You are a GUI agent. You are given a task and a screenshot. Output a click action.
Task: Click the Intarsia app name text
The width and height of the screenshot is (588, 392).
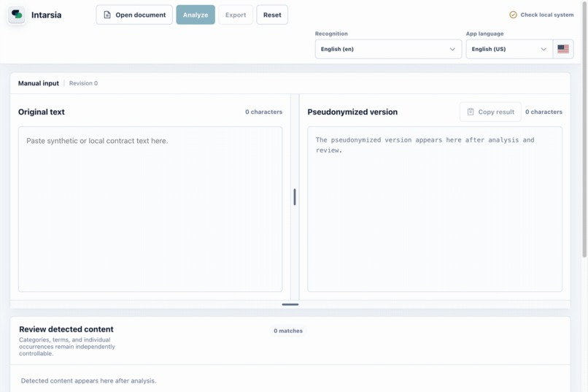[x=46, y=15]
